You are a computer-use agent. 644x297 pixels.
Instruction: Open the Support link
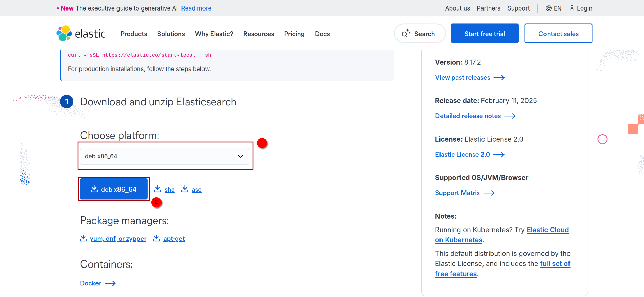pos(518,8)
